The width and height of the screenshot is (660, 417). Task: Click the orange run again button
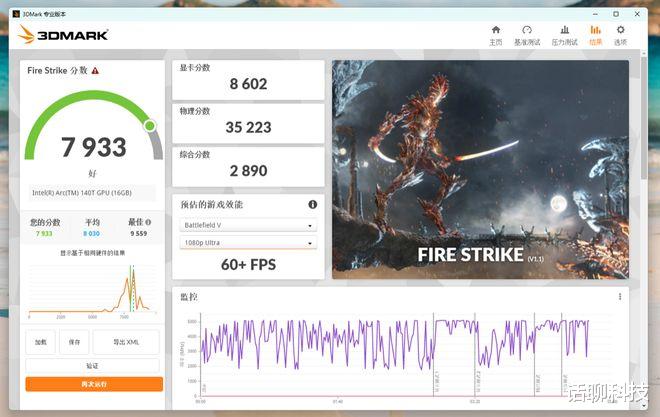pos(94,384)
